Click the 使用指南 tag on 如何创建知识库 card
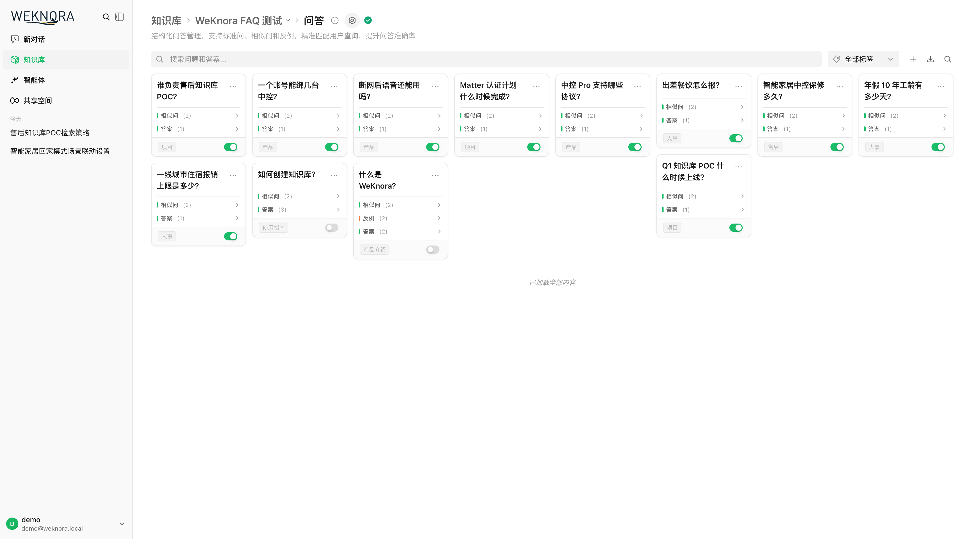980x539 pixels. (x=274, y=228)
